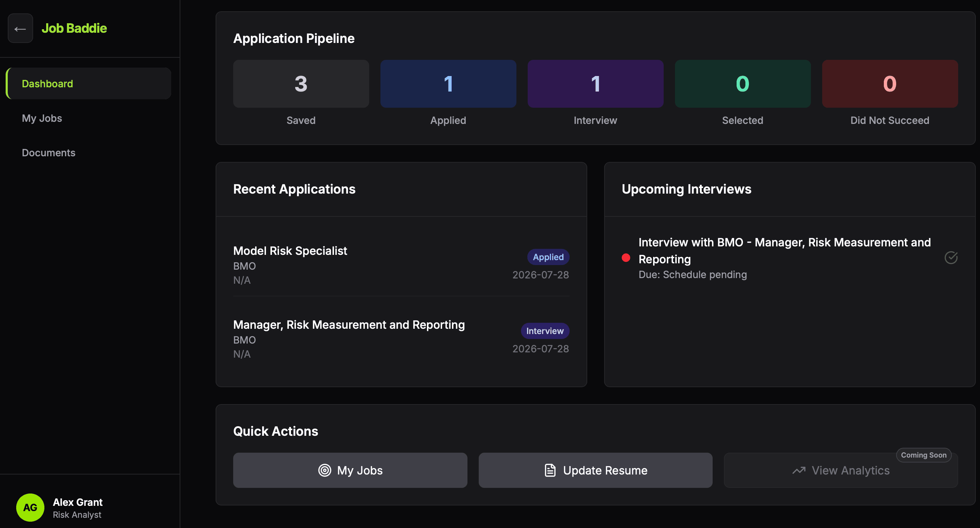Open the Interview with BMO entry title
This screenshot has height=528, width=980.
click(784, 251)
